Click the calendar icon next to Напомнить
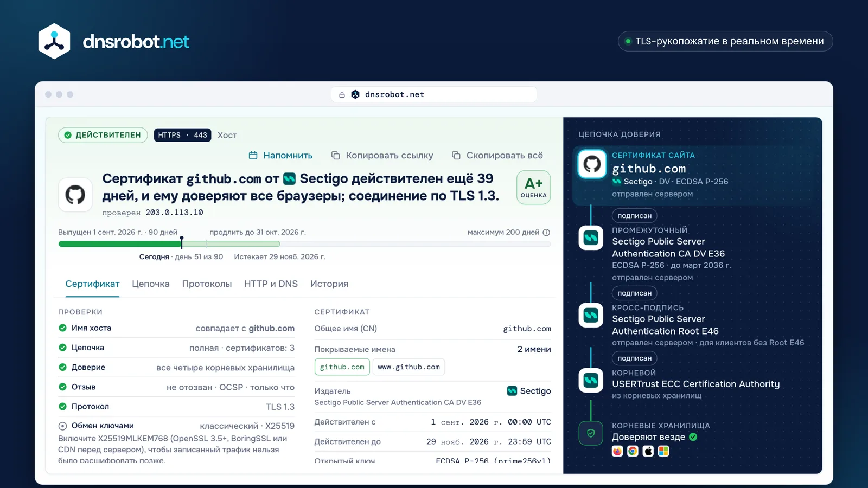This screenshot has width=868, height=488. (253, 156)
